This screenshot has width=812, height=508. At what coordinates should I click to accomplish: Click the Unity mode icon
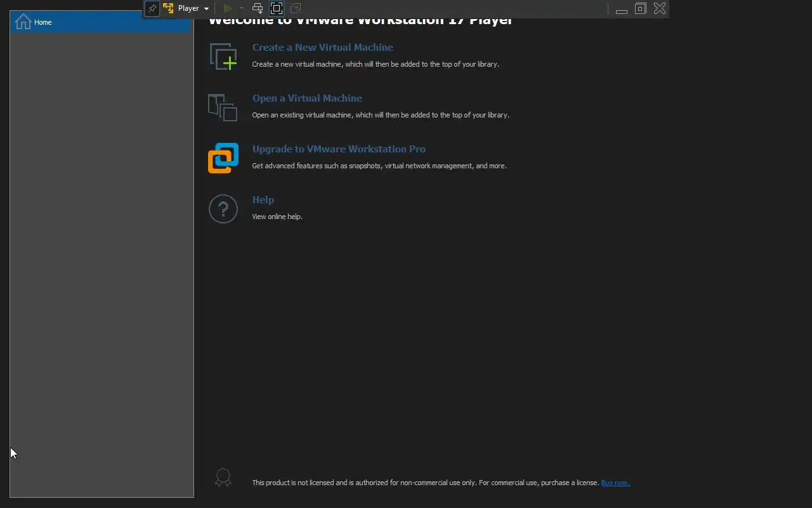click(x=296, y=8)
